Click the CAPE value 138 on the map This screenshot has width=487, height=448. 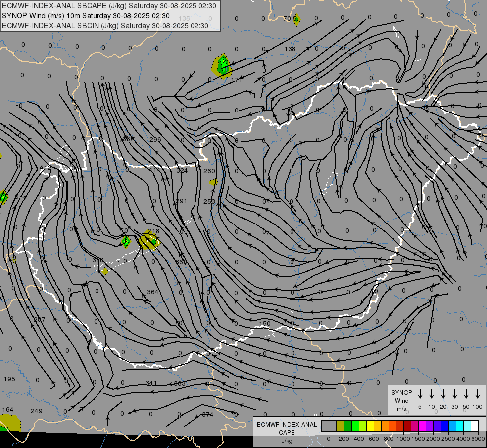pyautogui.click(x=290, y=49)
